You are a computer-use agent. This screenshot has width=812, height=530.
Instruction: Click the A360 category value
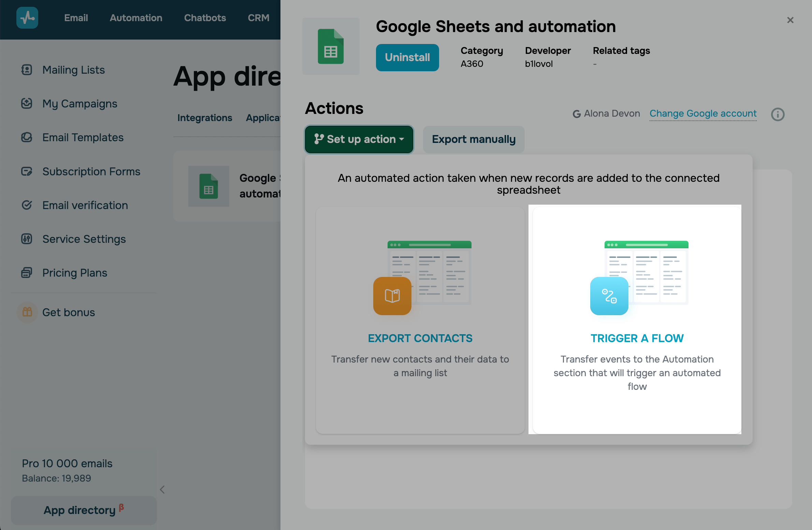[x=472, y=64]
